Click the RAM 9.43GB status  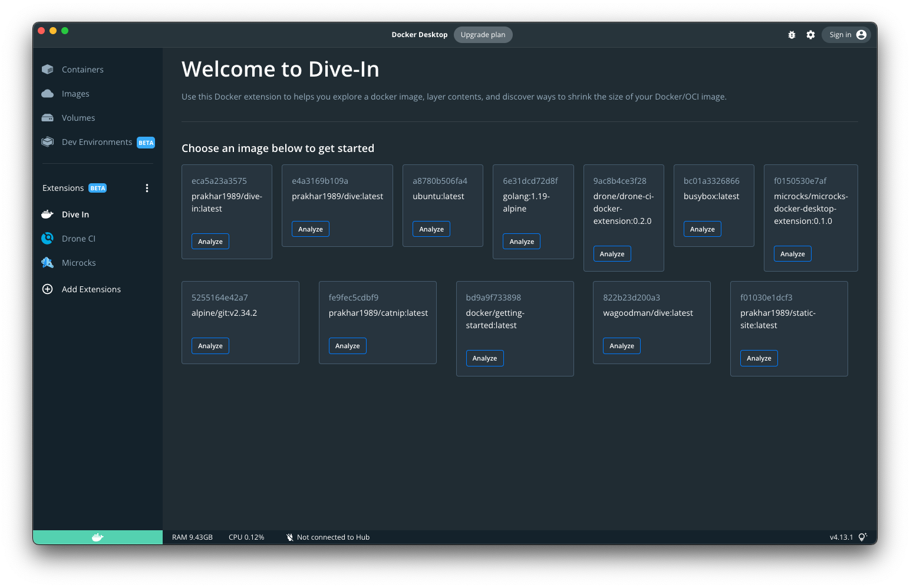click(192, 537)
